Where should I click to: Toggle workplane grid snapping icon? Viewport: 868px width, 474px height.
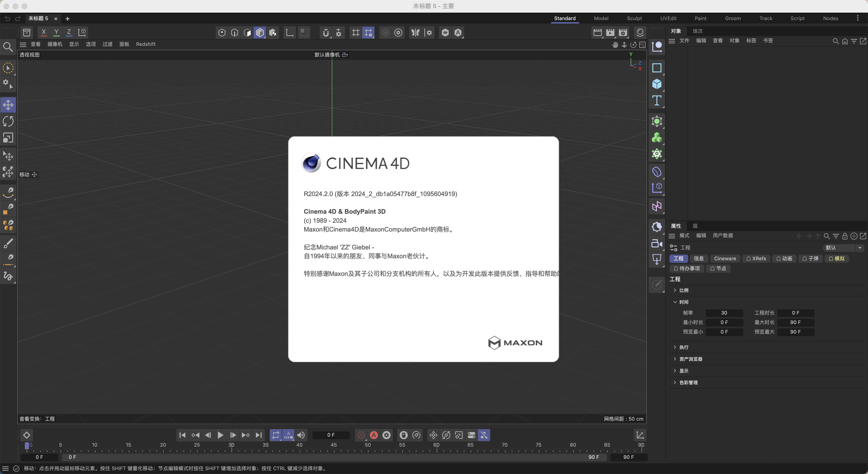point(368,32)
